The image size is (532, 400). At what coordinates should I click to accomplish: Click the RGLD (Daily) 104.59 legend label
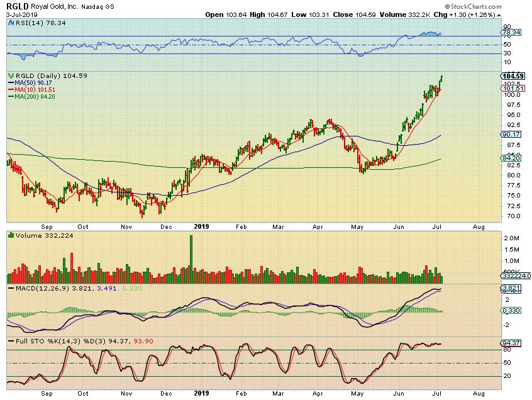pos(52,75)
